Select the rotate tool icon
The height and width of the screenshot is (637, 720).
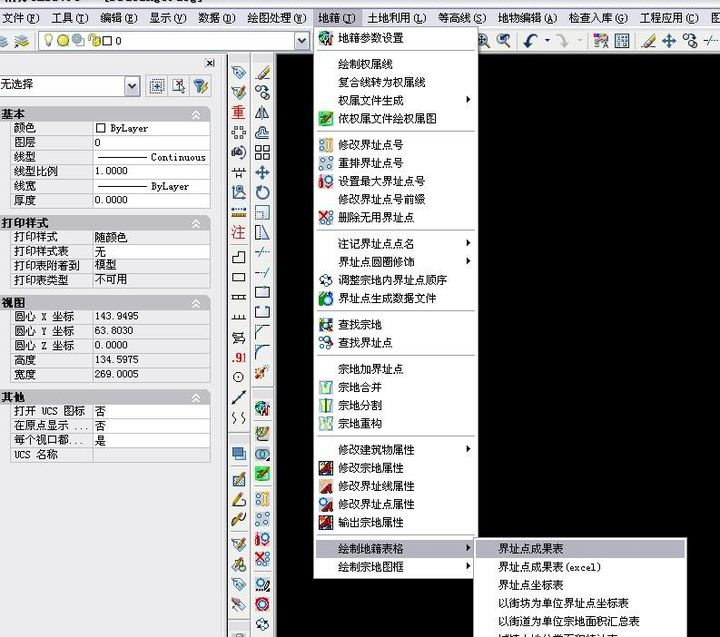pyautogui.click(x=262, y=192)
